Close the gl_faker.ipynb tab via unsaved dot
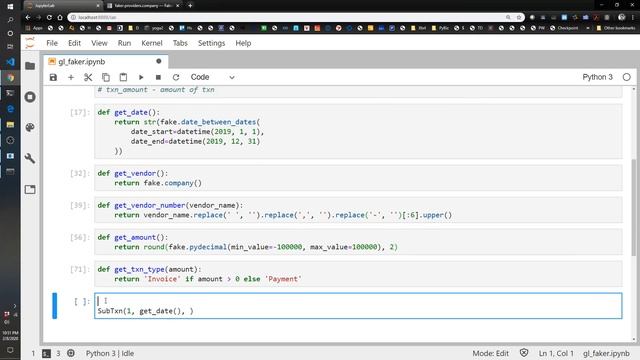This screenshot has height=360, width=640. (159, 61)
